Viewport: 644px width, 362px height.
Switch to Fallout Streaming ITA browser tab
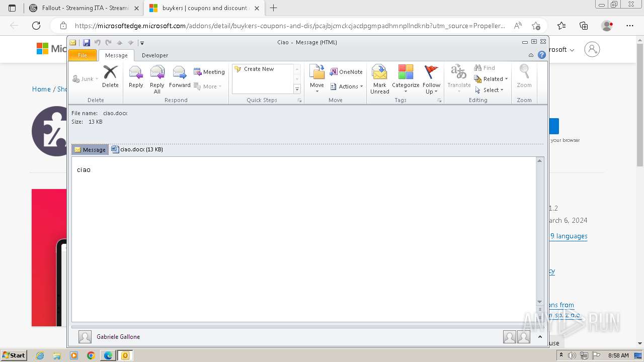pyautogui.click(x=85, y=8)
